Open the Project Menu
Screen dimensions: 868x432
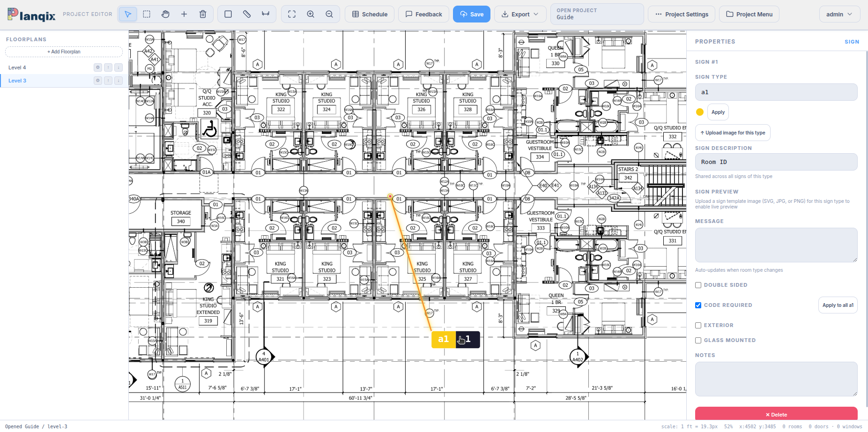point(749,14)
